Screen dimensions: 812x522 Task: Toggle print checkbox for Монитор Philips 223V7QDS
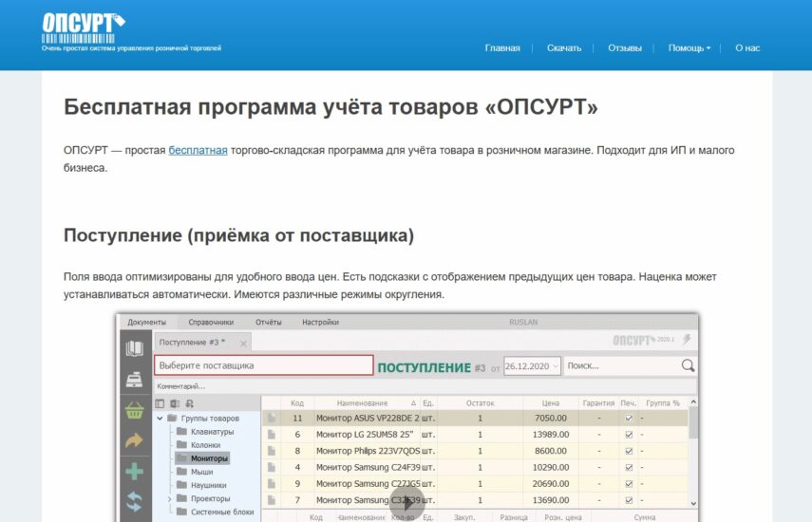coord(629,451)
